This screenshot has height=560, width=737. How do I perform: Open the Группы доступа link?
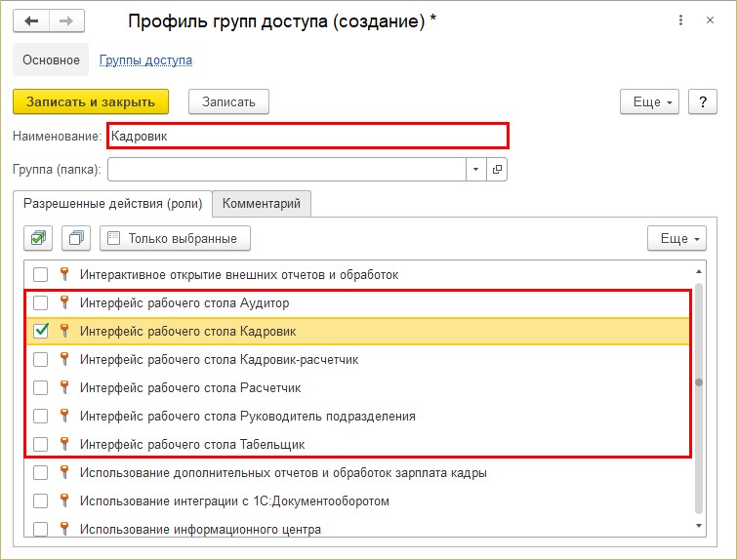(x=145, y=60)
